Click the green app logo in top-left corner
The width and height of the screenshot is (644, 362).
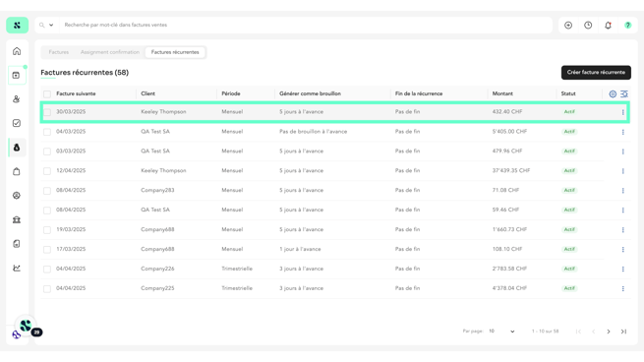click(17, 25)
